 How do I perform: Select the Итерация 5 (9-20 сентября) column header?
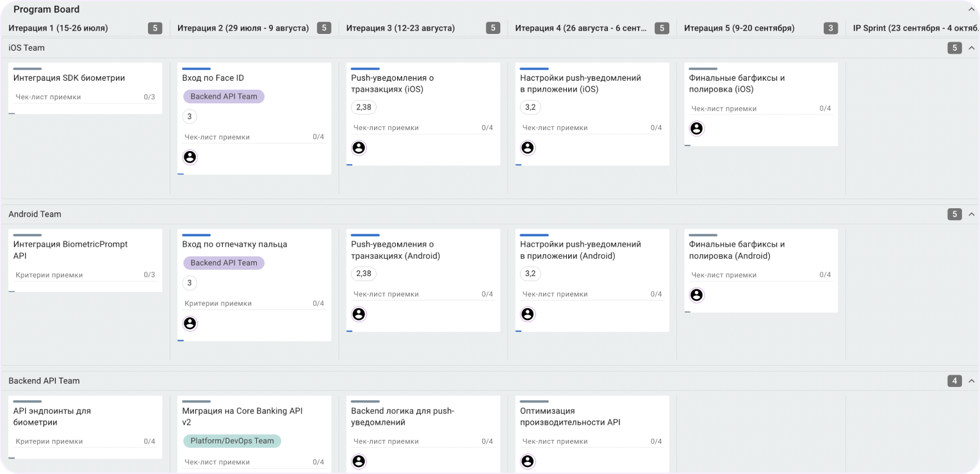click(739, 28)
